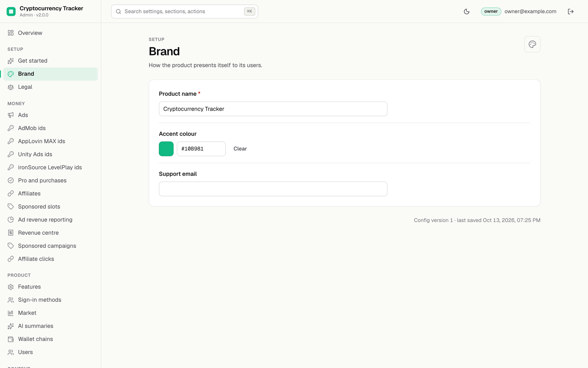Click the owner role badge
Viewport: 588px width, 368px height.
pos(491,11)
